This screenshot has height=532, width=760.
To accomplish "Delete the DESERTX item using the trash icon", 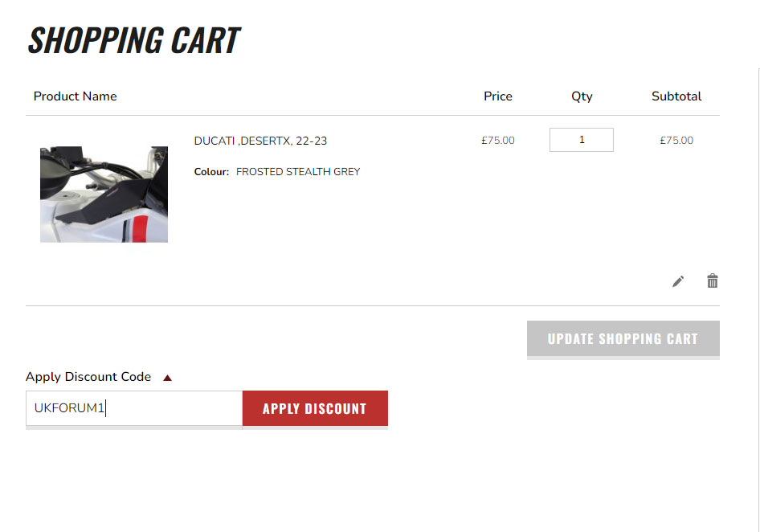I will [712, 280].
